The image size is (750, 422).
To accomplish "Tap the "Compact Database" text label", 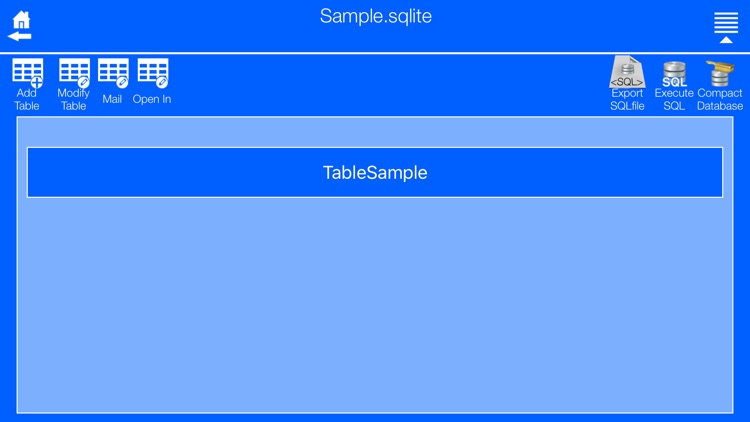I will [x=720, y=99].
